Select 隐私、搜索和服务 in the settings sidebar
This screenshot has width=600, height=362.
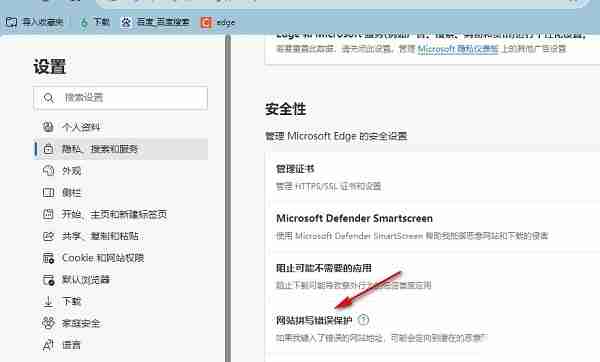point(121,149)
